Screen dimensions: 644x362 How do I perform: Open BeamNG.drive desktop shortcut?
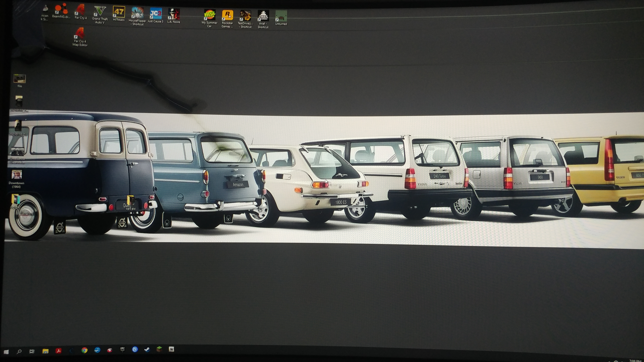tap(61, 10)
